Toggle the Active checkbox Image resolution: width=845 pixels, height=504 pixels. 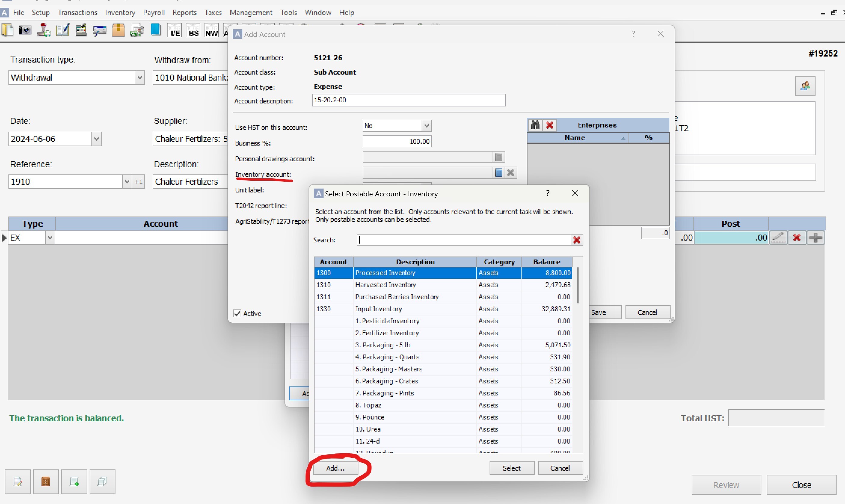pos(237,313)
